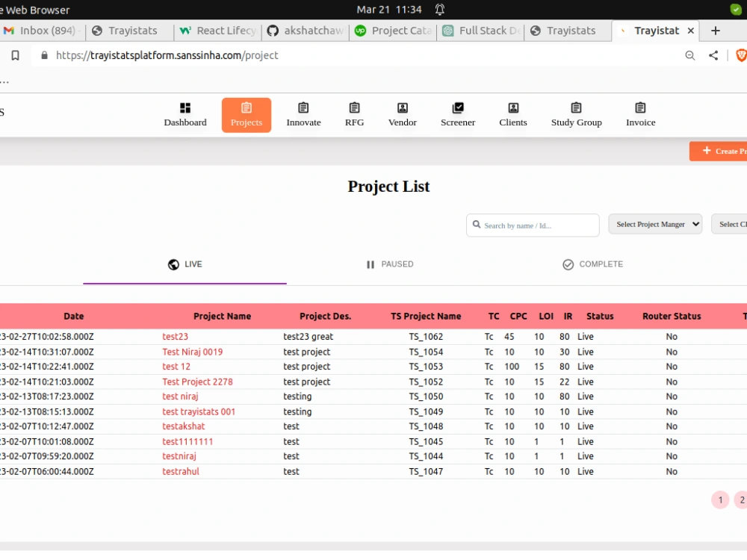Click description cell test23 great
Screen dimensions: 747x560
(x=309, y=337)
